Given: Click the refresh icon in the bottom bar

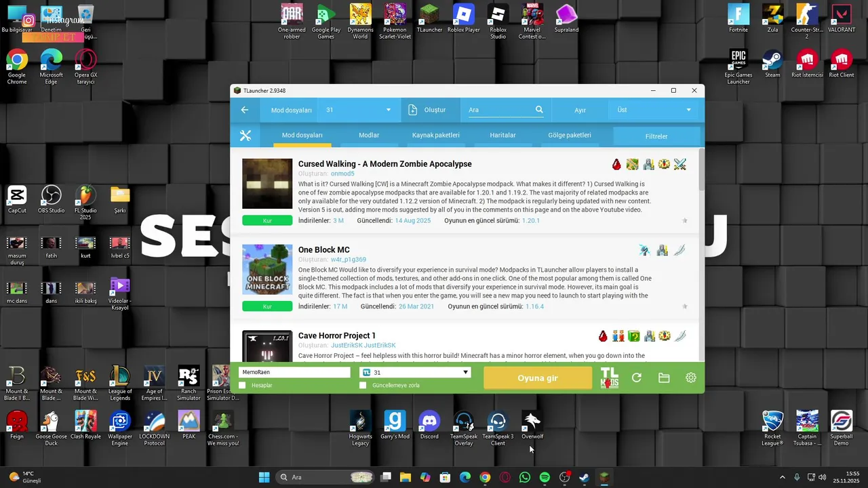Looking at the screenshot, I should click(x=637, y=378).
